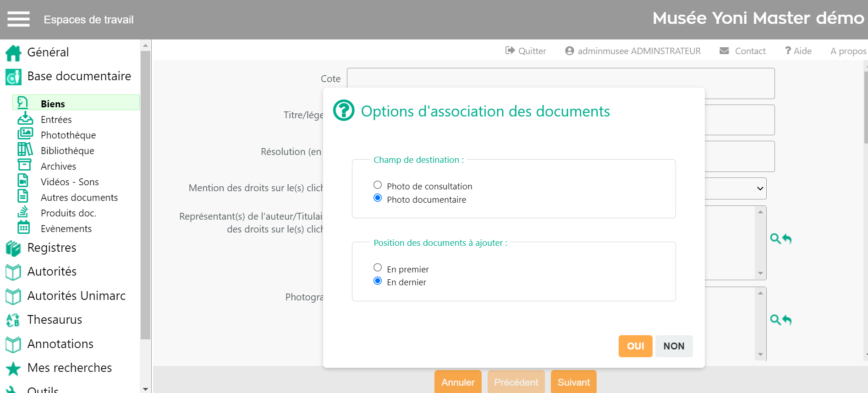
Task: Click the sidebar vertical scrollbar
Action: point(145,193)
